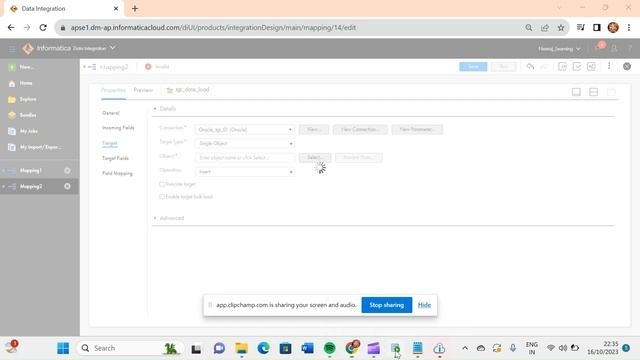Toggle the Enable target bulk load checkbox
Viewport: 640px width, 360px height.
[162, 197]
